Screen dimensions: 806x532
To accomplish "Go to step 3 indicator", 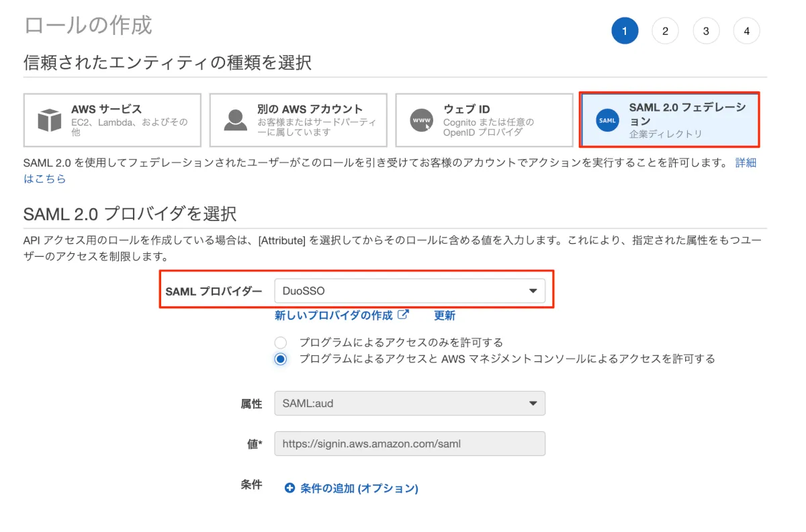I will tap(706, 31).
